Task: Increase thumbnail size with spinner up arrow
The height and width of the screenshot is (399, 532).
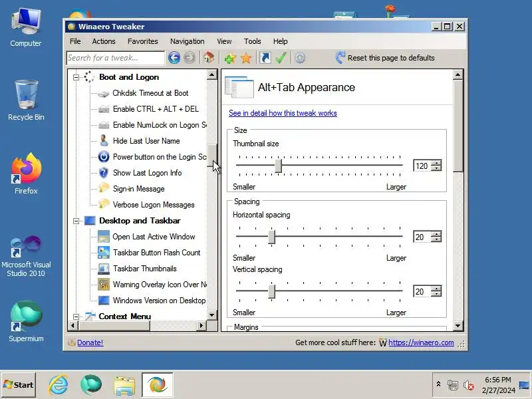Action: pyautogui.click(x=437, y=163)
